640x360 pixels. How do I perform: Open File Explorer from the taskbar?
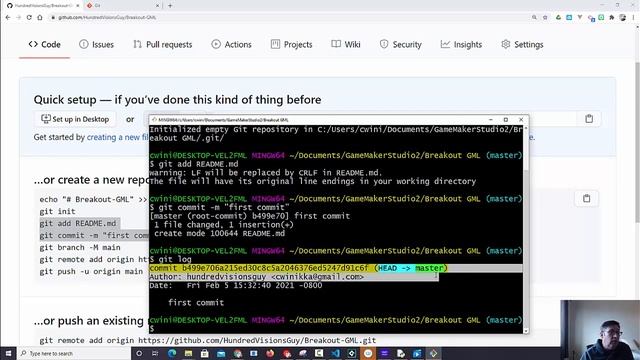pos(188,353)
